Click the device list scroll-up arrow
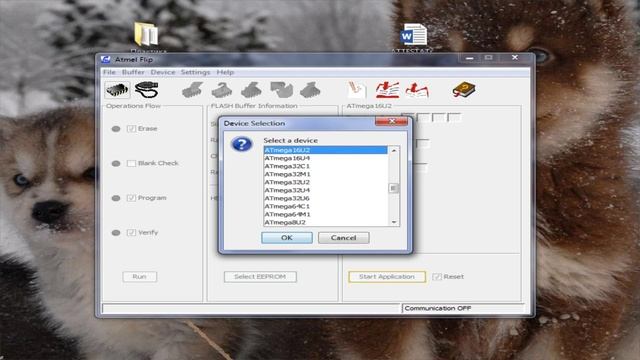 tap(394, 151)
